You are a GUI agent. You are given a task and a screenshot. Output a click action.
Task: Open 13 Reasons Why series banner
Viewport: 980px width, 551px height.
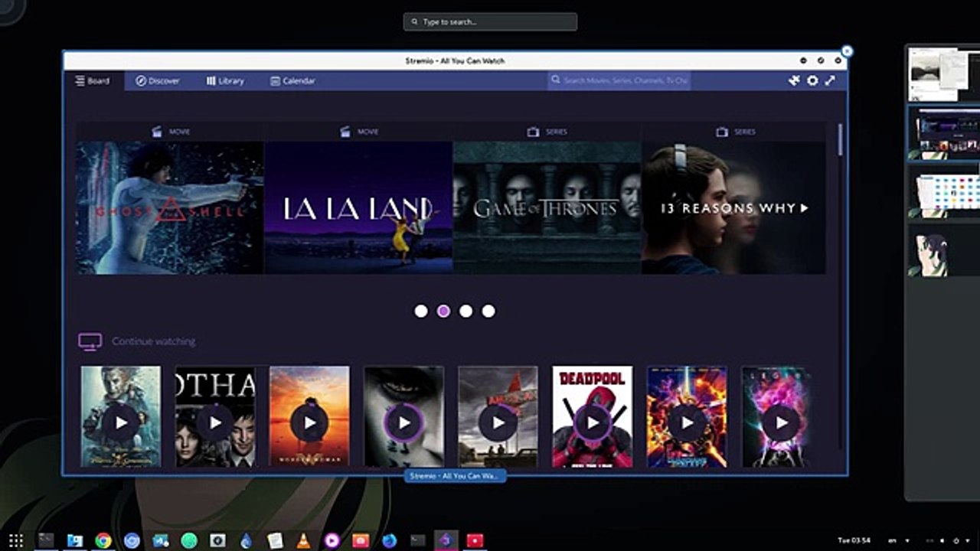coord(733,207)
